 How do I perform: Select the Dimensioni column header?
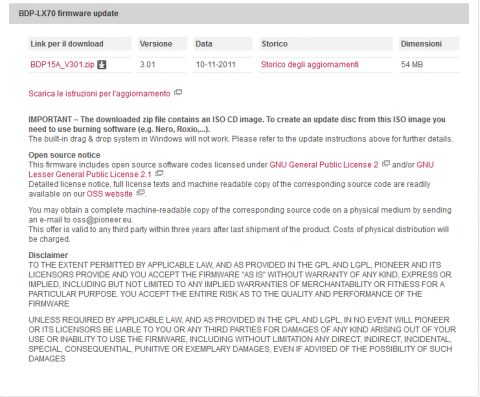429,44
